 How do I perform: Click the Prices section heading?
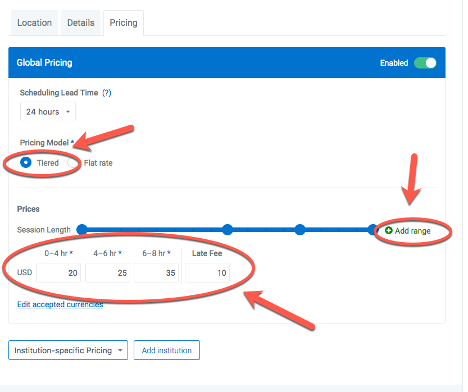[x=28, y=209]
